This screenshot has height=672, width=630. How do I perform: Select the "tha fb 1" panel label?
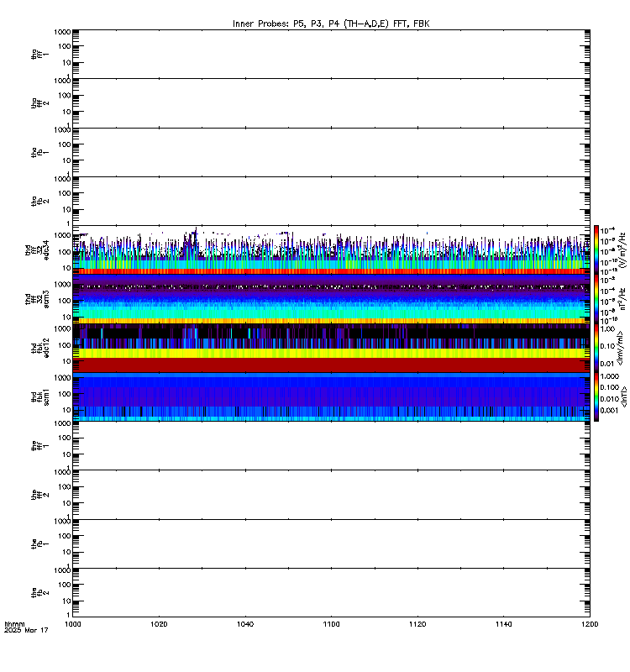click(x=39, y=152)
